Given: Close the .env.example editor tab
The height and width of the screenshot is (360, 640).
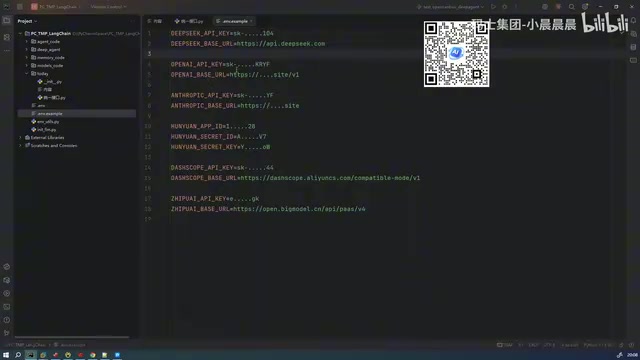Looking at the screenshot, I should coord(251,21).
